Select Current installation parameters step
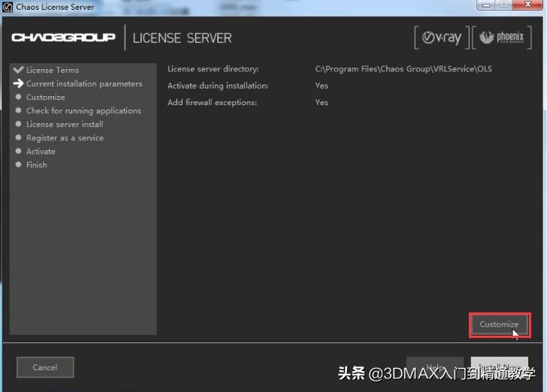This screenshot has width=547, height=392. point(84,83)
